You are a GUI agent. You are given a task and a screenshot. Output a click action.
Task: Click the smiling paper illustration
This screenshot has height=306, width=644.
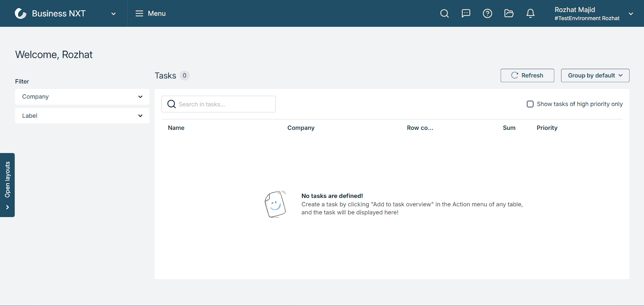[275, 204]
